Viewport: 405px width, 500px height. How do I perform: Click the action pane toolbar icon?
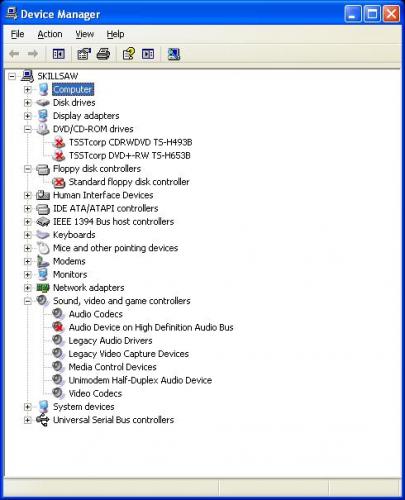pyautogui.click(x=148, y=54)
